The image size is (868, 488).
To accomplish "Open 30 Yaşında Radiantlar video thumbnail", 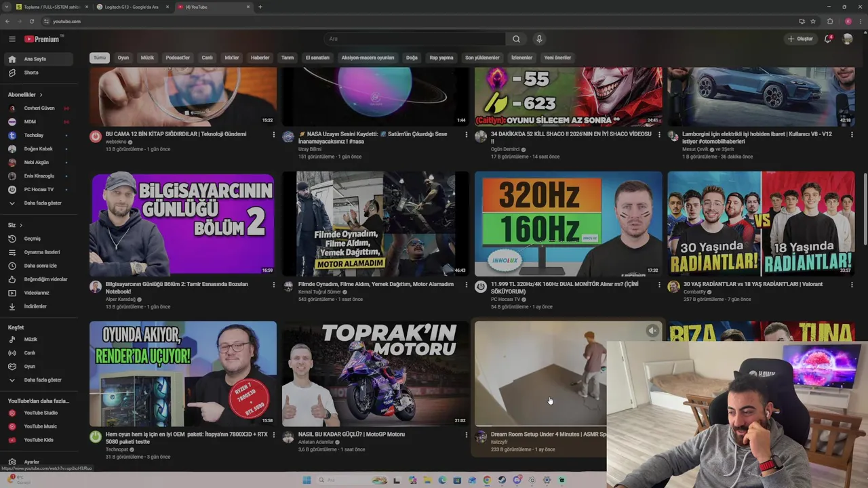I will 761,224.
